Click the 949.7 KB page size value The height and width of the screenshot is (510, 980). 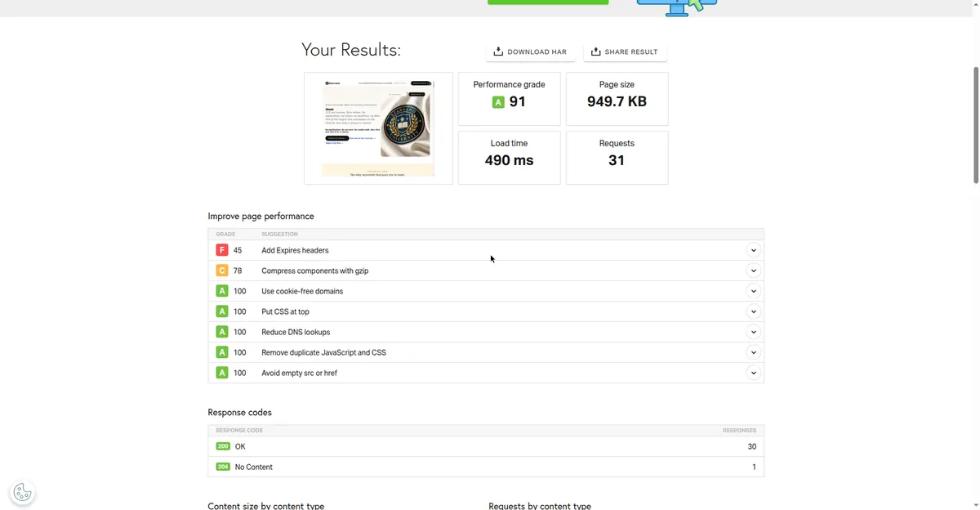(x=617, y=102)
